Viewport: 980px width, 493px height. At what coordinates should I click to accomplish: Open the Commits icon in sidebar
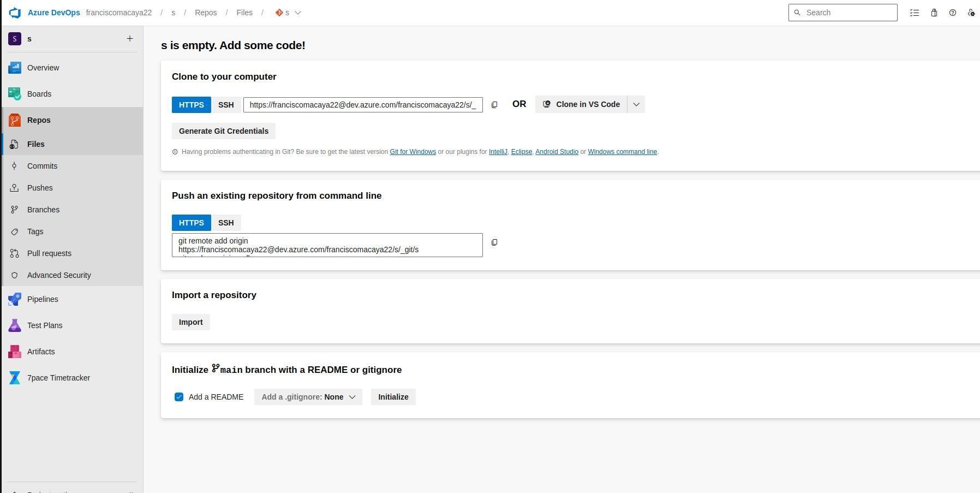click(x=15, y=166)
